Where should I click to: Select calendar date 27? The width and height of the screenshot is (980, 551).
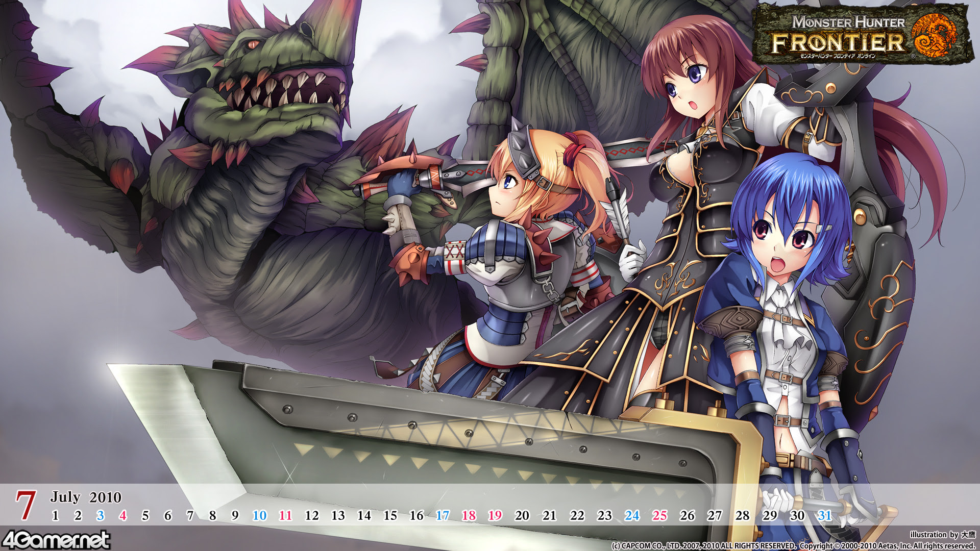coord(715,515)
